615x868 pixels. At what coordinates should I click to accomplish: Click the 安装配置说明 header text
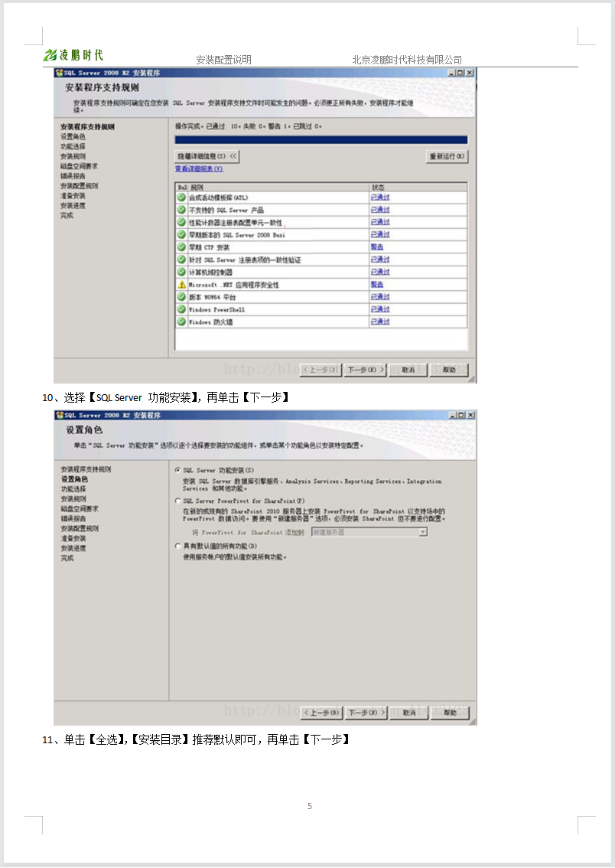pyautogui.click(x=223, y=60)
